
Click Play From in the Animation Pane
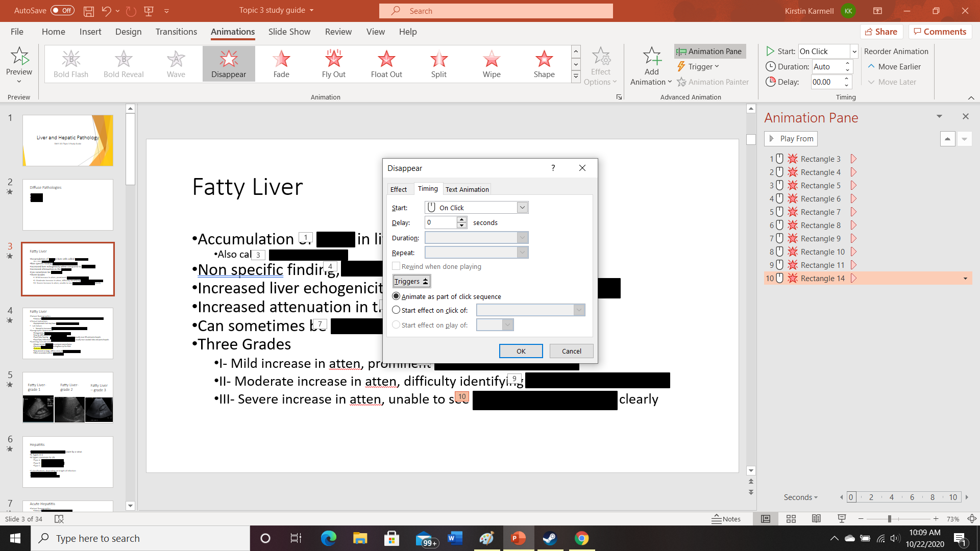click(x=790, y=138)
